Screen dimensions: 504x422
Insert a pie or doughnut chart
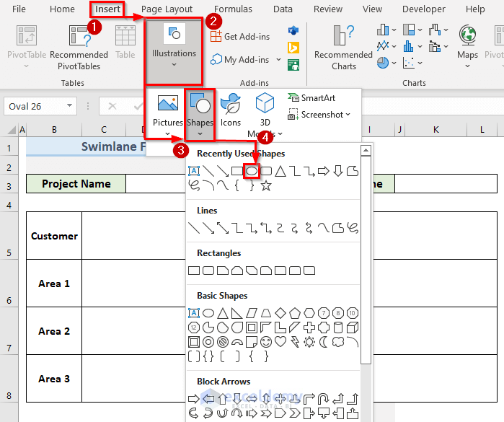[386, 63]
